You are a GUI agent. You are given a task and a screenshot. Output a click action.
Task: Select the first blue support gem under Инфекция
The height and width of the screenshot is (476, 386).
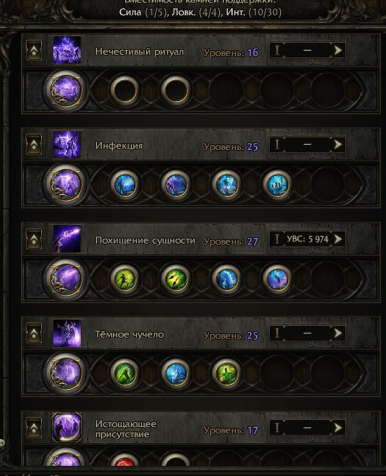pyautogui.click(x=125, y=184)
